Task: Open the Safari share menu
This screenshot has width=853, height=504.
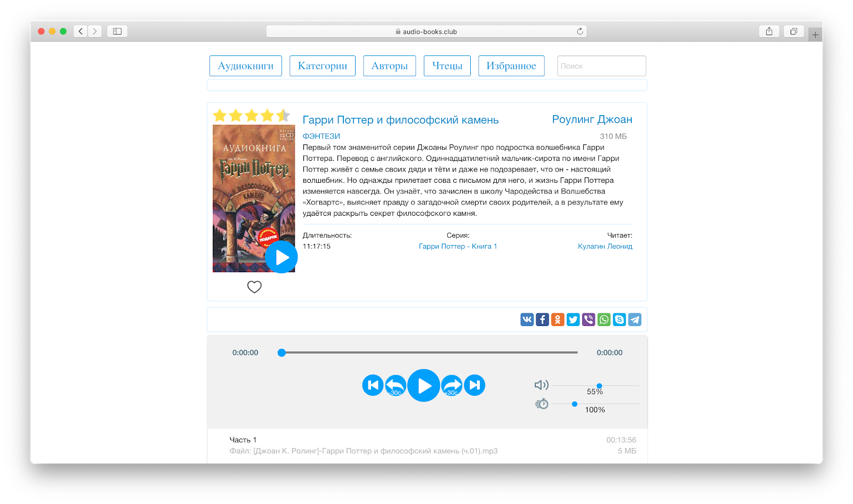Action: pyautogui.click(x=769, y=31)
